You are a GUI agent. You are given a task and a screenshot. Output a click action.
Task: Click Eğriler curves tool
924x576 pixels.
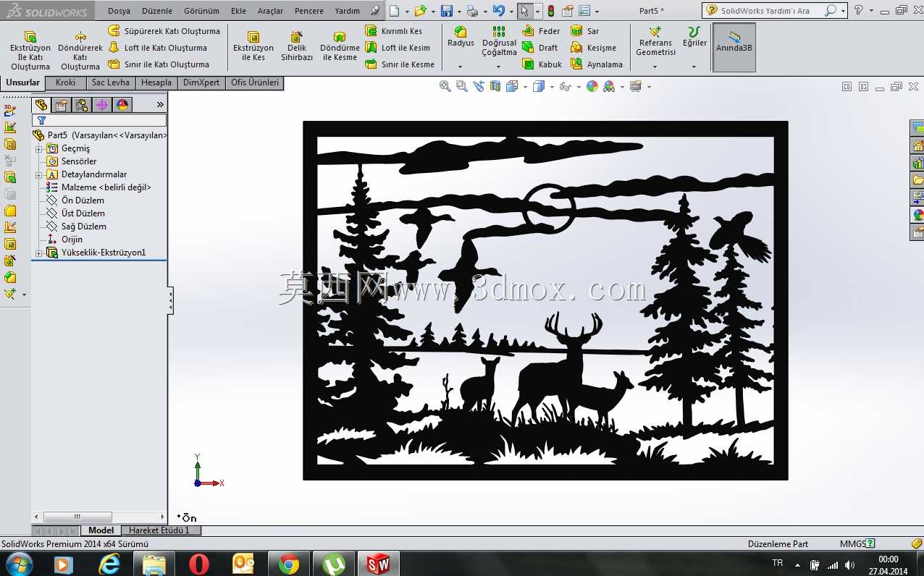[x=694, y=37]
